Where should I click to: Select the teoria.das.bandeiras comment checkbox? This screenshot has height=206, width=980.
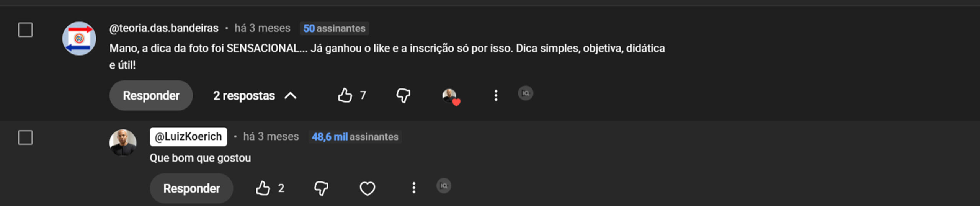click(25, 30)
